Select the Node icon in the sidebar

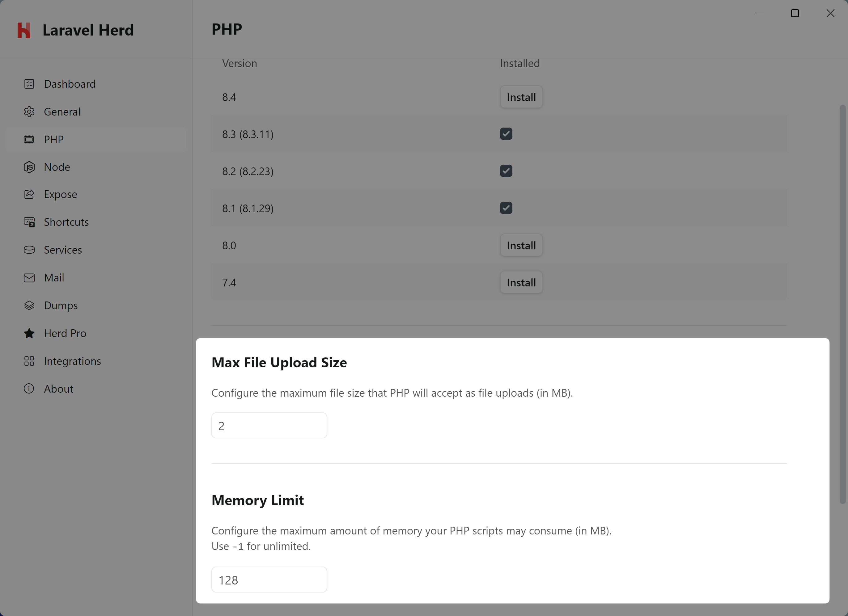(29, 167)
